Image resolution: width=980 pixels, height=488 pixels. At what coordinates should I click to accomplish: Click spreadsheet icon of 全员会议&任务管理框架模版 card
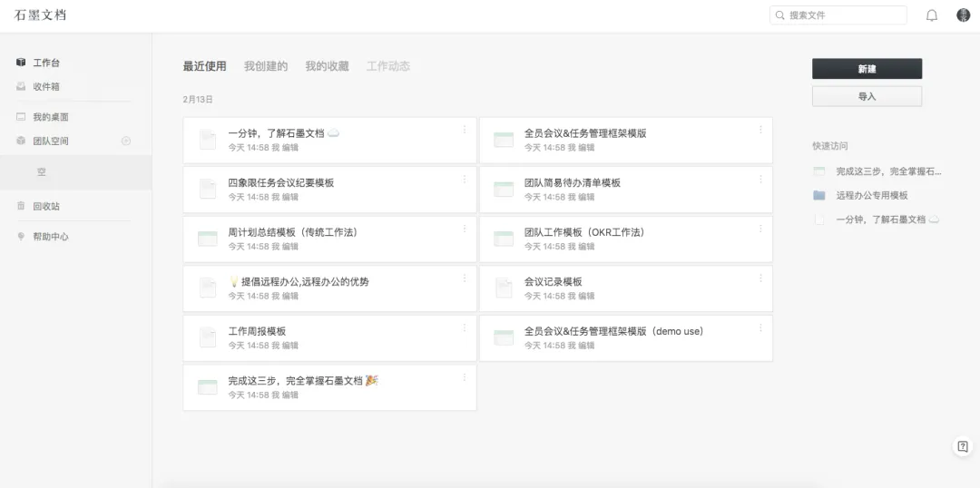[504, 140]
